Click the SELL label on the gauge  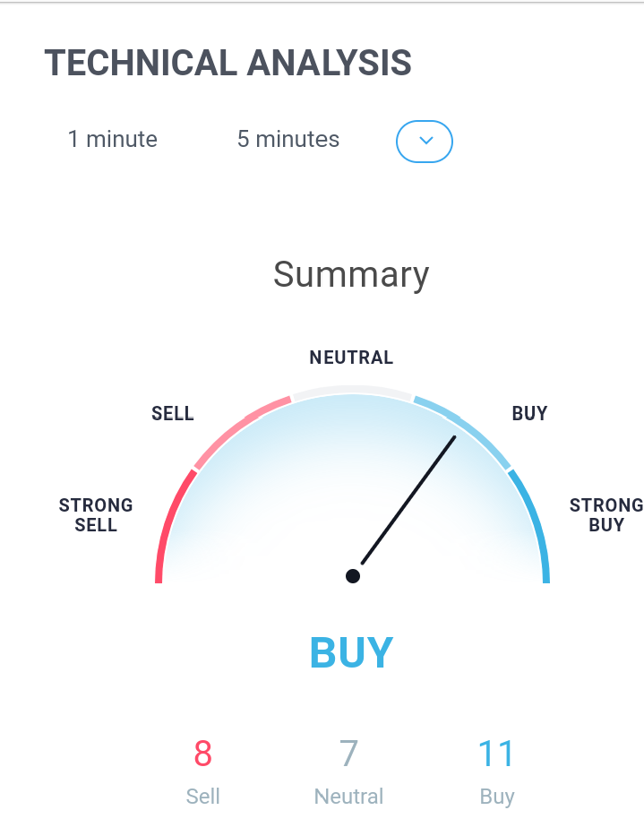tap(173, 413)
